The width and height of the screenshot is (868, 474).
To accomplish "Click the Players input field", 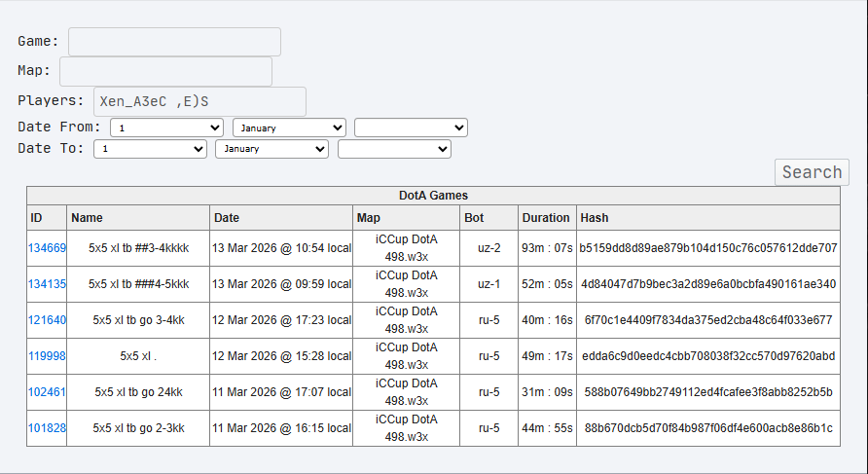I will point(199,101).
